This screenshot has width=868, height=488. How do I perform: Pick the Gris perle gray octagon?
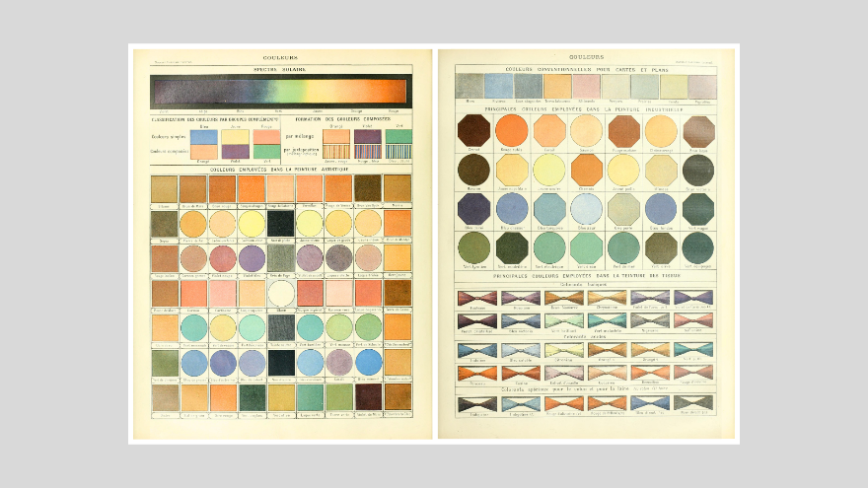pyautogui.click(x=623, y=209)
